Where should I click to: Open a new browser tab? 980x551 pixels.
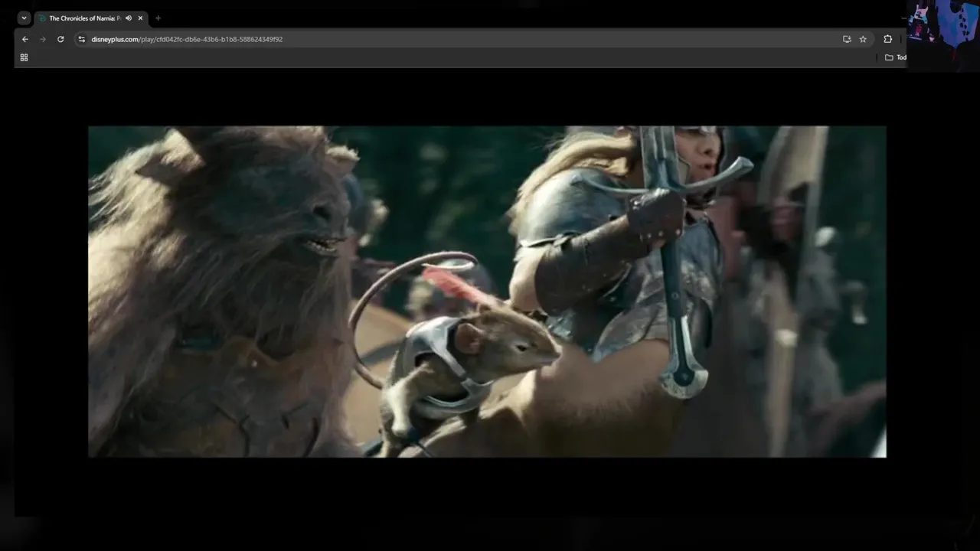click(x=158, y=18)
